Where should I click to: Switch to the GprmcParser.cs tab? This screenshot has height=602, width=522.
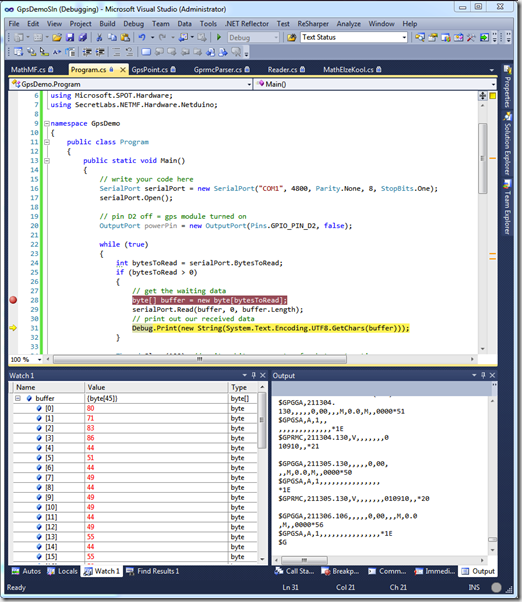pyautogui.click(x=221, y=69)
